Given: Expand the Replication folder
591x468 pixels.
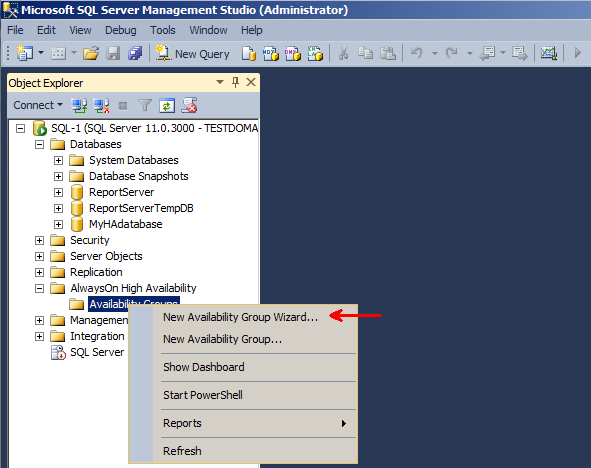Looking at the screenshot, I should [39, 272].
